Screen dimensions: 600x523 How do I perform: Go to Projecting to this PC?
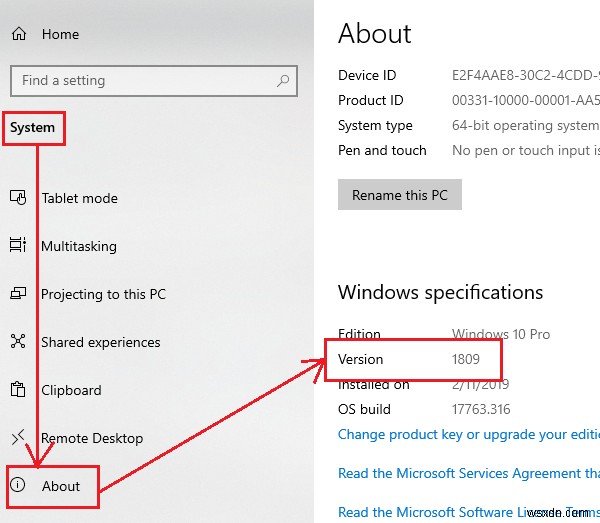(103, 294)
